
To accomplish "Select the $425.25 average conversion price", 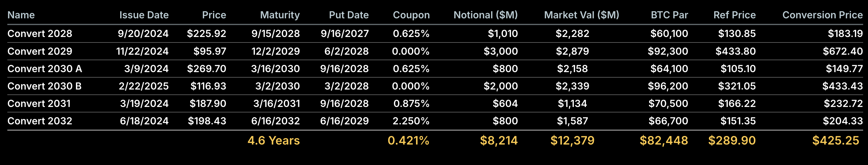I will click(x=836, y=140).
